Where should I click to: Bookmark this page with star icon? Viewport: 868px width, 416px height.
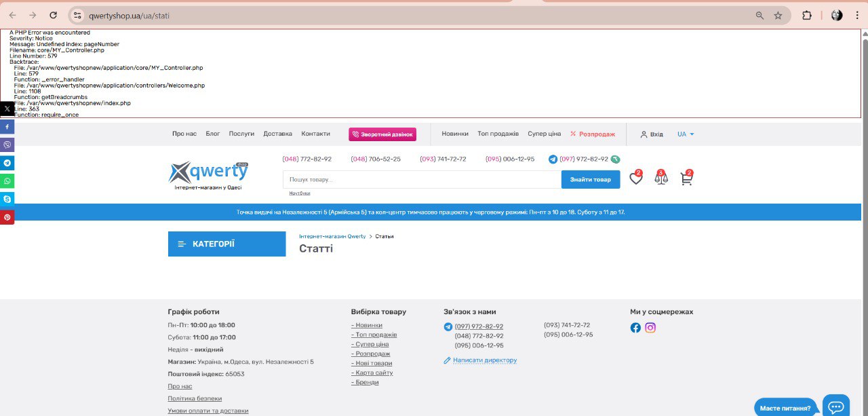(778, 15)
